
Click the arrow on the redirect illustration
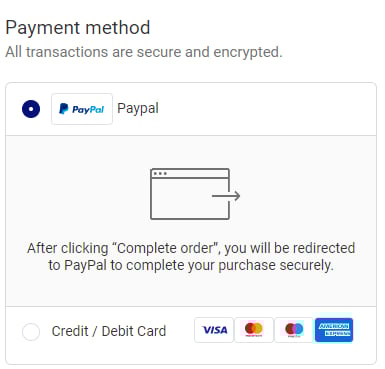coord(226,196)
